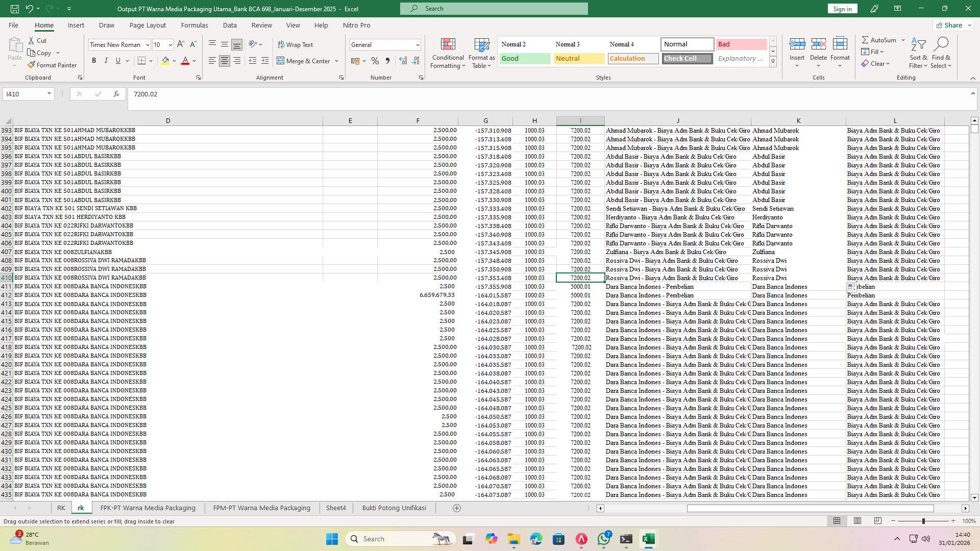Open Conditional Formatting options
980x551 pixels.
click(448, 53)
